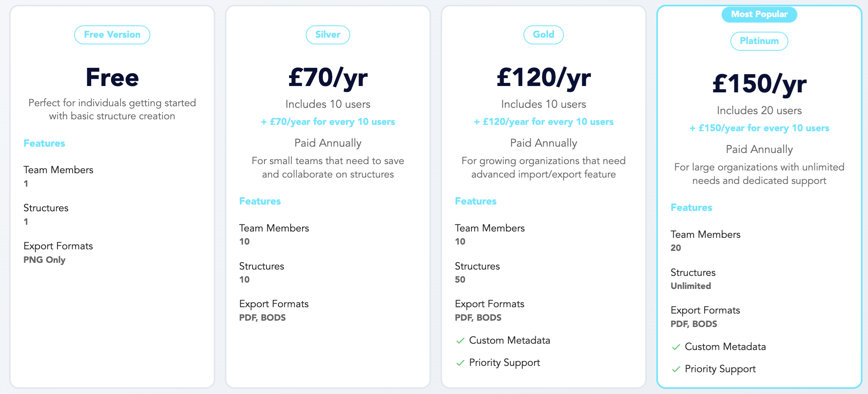The height and width of the screenshot is (394, 868).
Task: Click the Features heading in the Silver card
Action: [x=260, y=201]
